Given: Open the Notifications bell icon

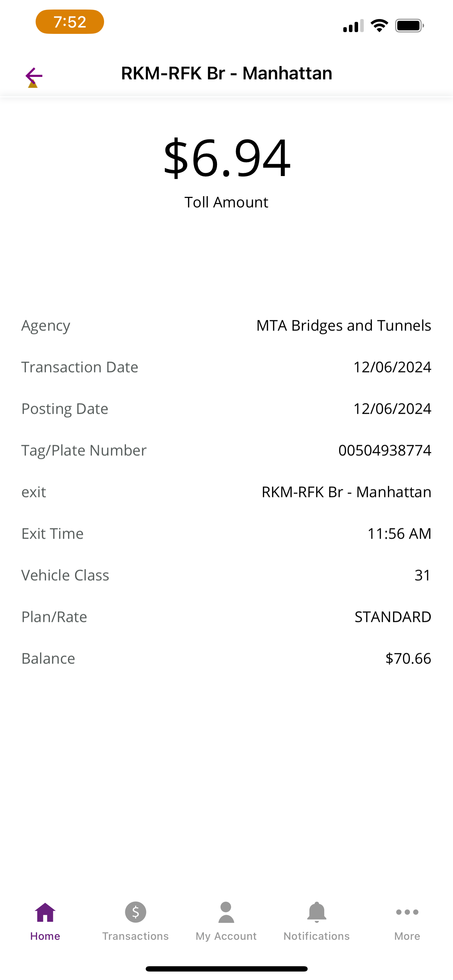Looking at the screenshot, I should (x=316, y=912).
